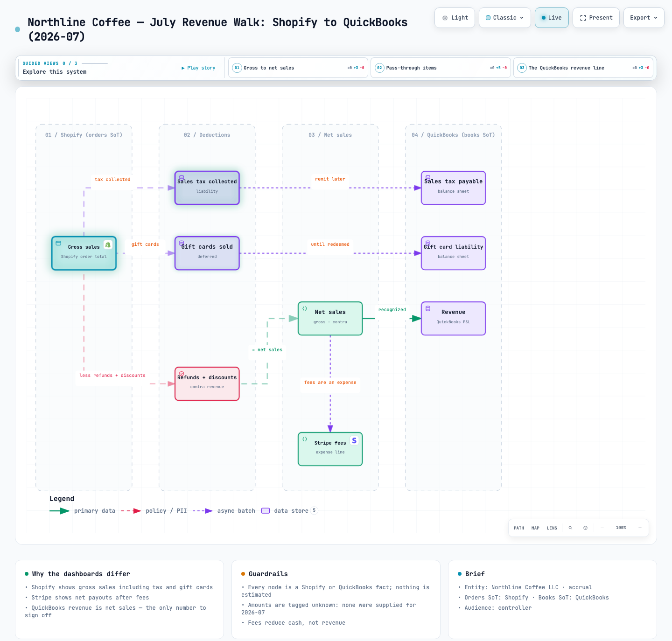Zoom out with the minus icon

coord(602,528)
